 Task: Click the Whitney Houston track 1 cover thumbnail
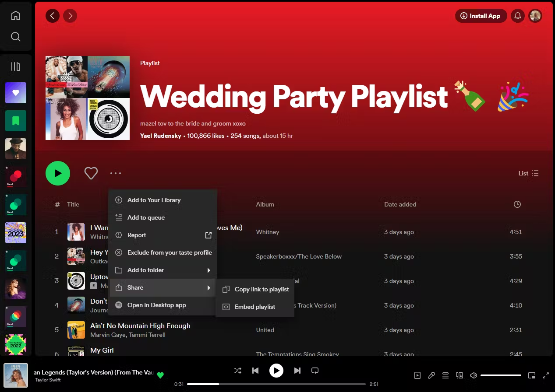76,232
